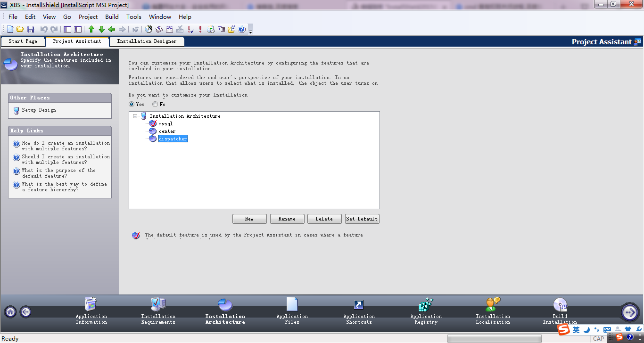Go to Installation Requirements step

click(158, 311)
